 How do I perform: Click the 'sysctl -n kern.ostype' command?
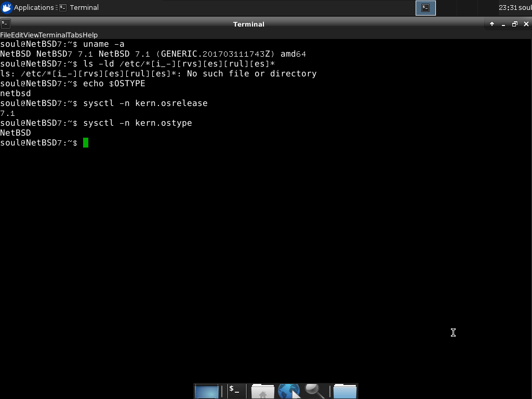(x=137, y=123)
